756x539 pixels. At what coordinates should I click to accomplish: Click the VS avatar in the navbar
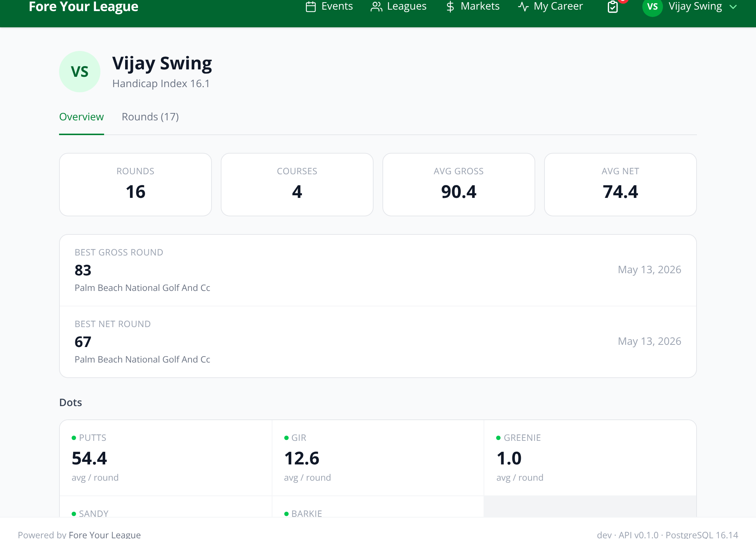[x=653, y=7]
